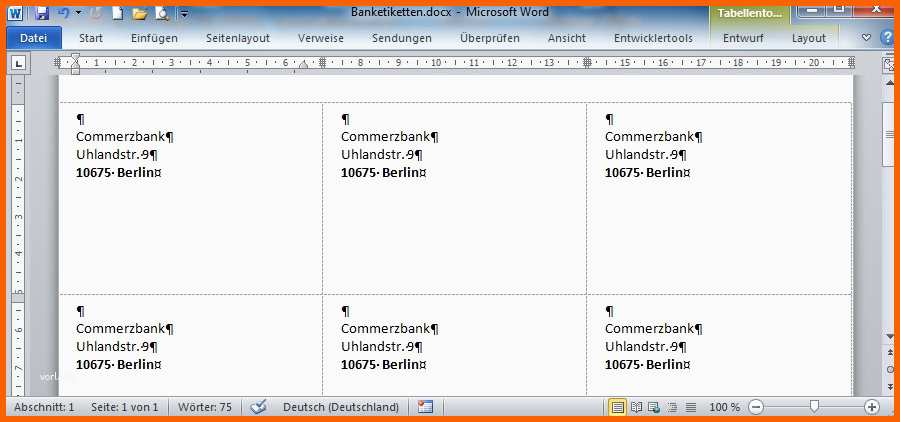Open the Datei backstage button
The height and width of the screenshot is (422, 900).
coord(34,38)
